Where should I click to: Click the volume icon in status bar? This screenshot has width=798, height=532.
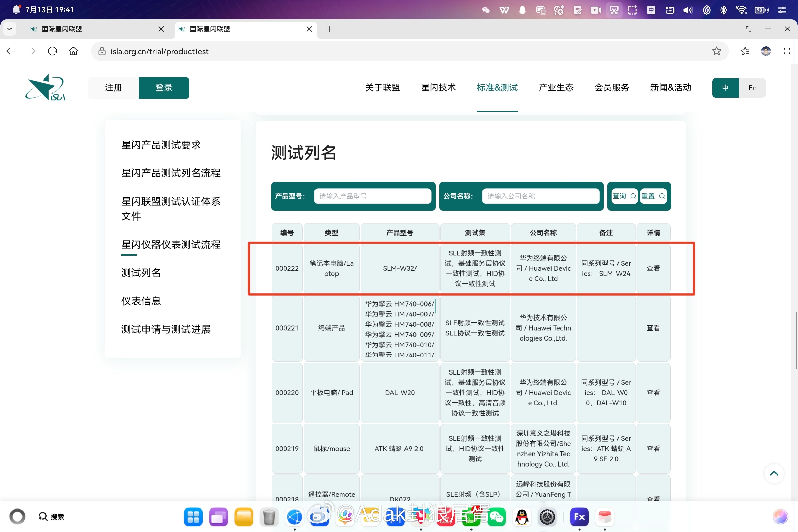(688, 10)
